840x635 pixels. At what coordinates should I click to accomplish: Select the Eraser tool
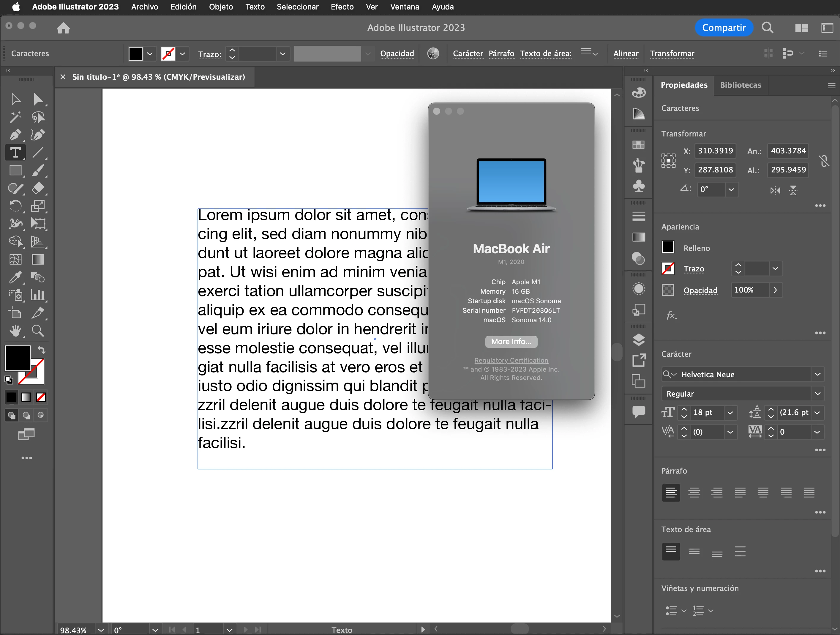[x=38, y=188]
